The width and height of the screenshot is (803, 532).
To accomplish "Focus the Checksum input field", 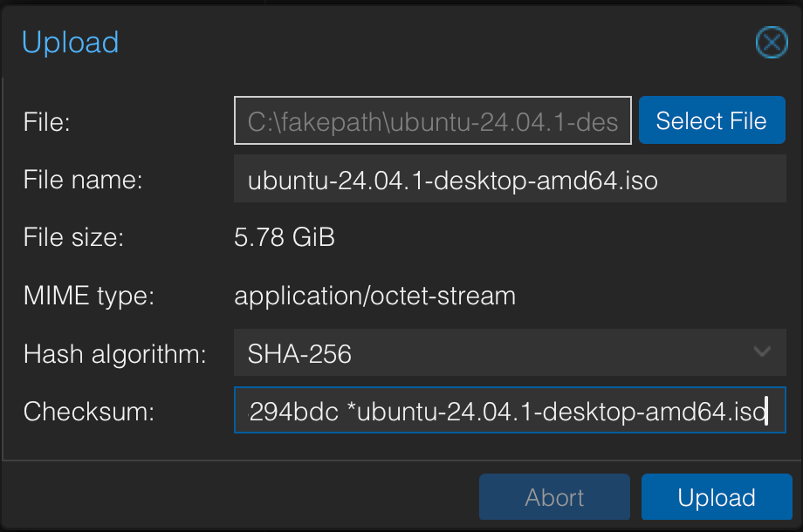I will (510, 411).
